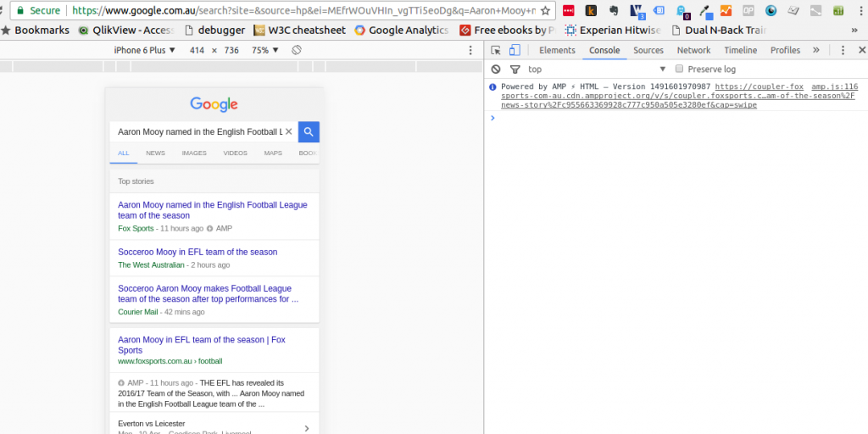The height and width of the screenshot is (434, 868).
Task: Open the blue eye extension icon
Action: [771, 10]
